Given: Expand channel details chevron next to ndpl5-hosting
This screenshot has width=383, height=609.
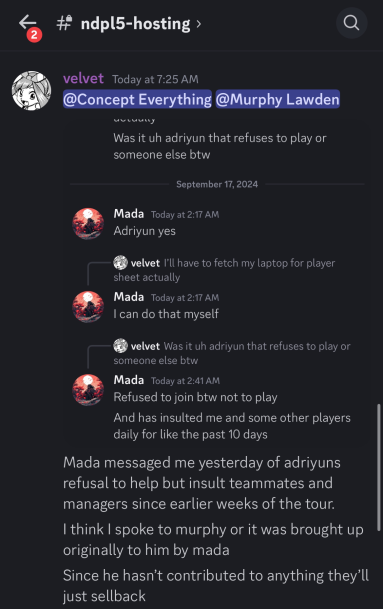Looking at the screenshot, I should [199, 24].
